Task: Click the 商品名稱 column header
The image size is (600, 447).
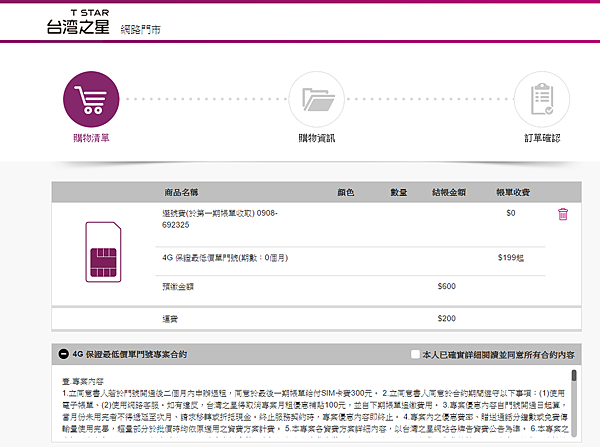Action: 181,192
